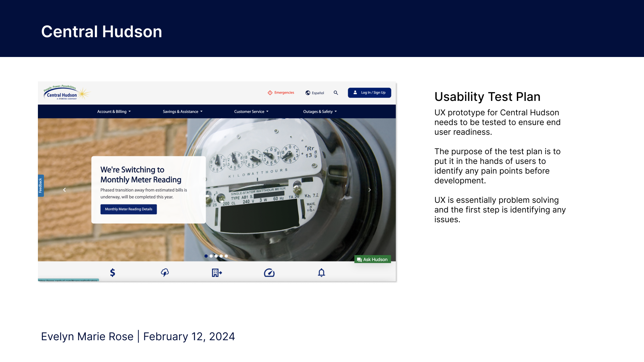The image size is (644, 362).
Task: Click the Usability Test Plan heading
Action: coord(487,97)
